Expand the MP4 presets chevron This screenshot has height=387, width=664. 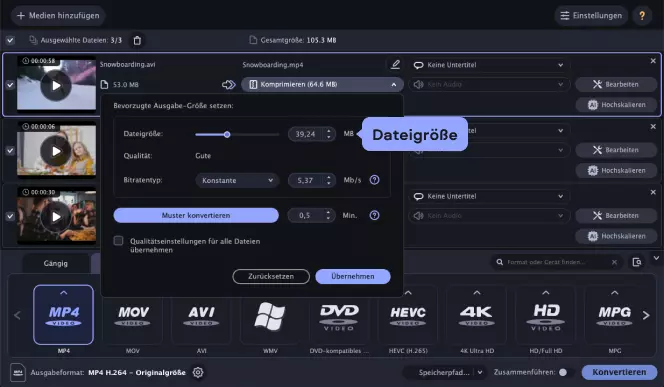click(64, 293)
